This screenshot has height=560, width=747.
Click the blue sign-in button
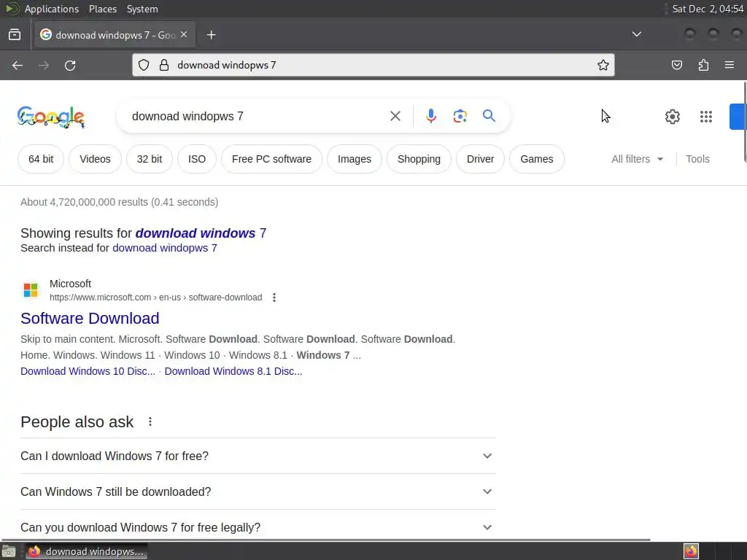(x=738, y=117)
